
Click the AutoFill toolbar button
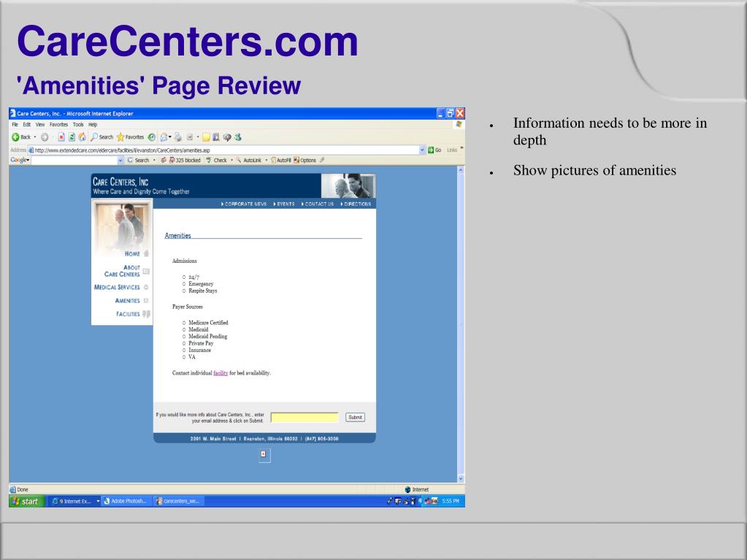(280, 161)
